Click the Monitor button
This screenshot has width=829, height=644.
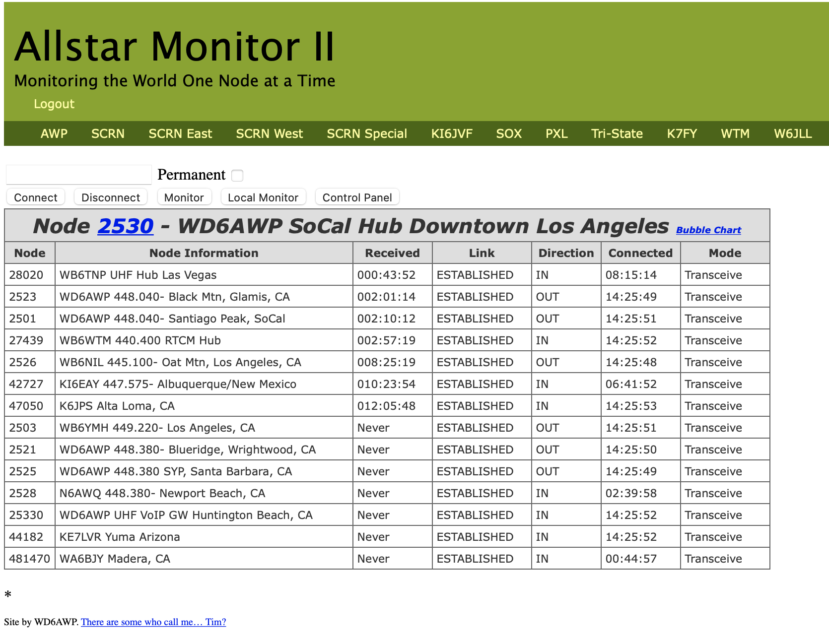[184, 197]
